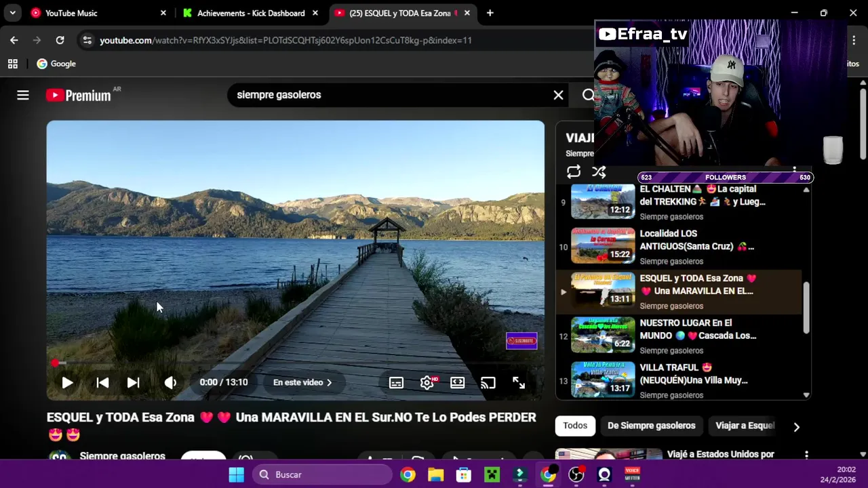
Task: Toggle playlist shuffle
Action: [599, 172]
